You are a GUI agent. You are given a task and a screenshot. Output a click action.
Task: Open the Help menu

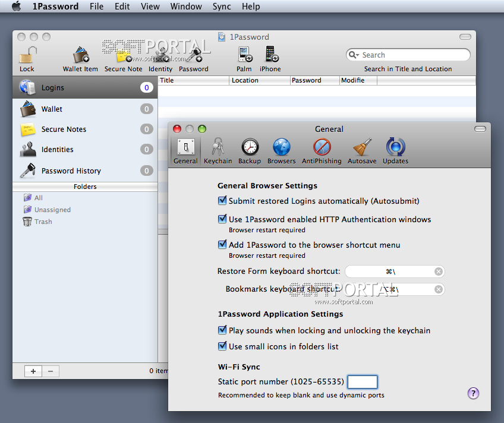(x=251, y=7)
